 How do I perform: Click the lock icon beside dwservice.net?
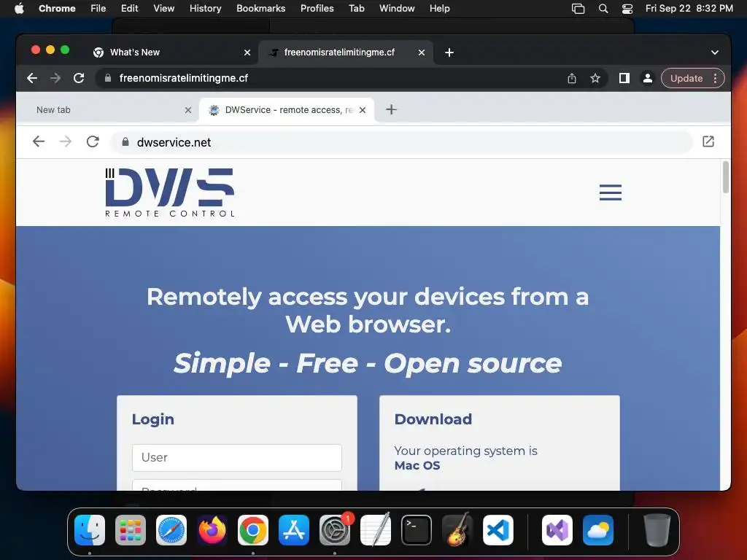pos(125,142)
